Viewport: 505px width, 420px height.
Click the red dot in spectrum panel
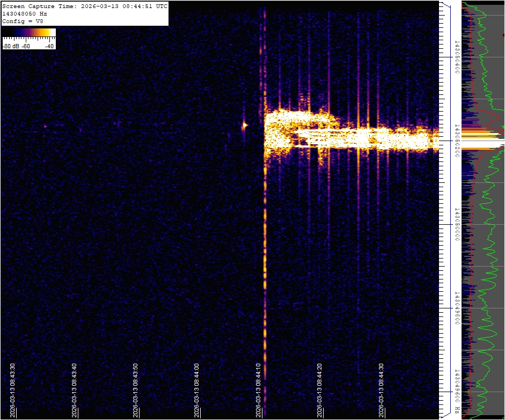pyautogui.click(x=503, y=35)
